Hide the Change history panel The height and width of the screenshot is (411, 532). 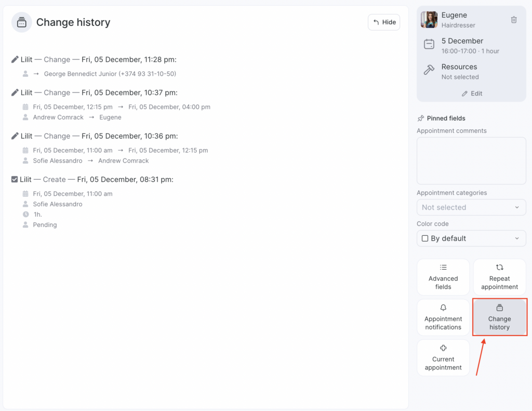384,22
